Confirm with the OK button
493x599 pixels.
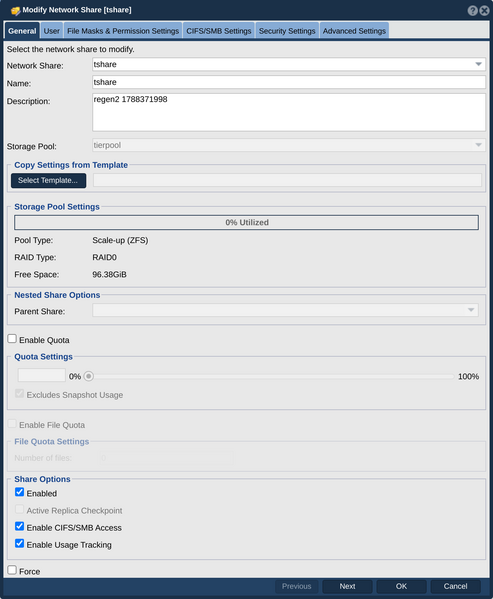(x=401, y=586)
